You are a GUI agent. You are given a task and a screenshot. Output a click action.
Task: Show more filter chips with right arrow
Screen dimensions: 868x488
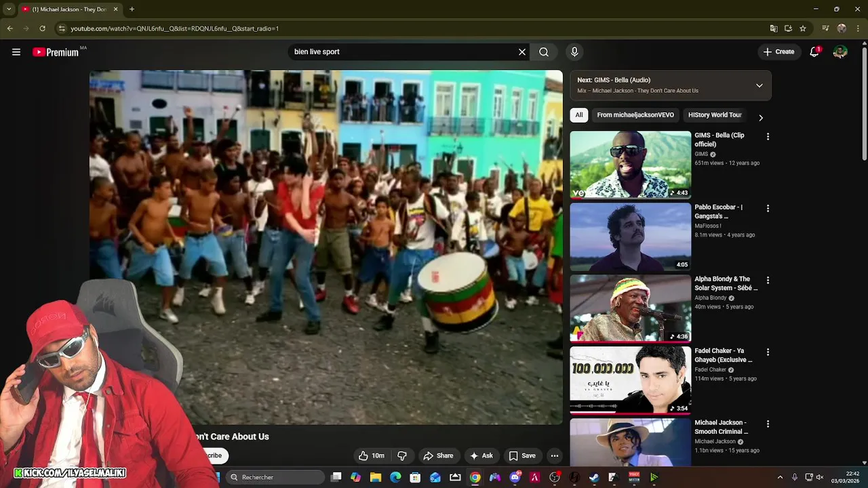coord(760,118)
